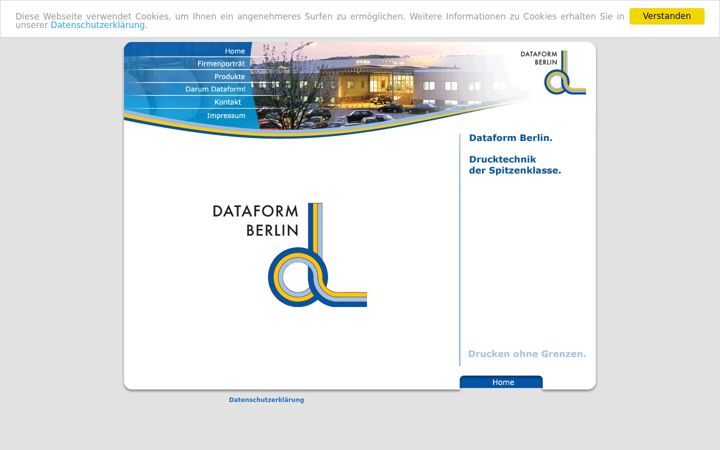Open the Firmenporträt menu item

click(x=221, y=63)
